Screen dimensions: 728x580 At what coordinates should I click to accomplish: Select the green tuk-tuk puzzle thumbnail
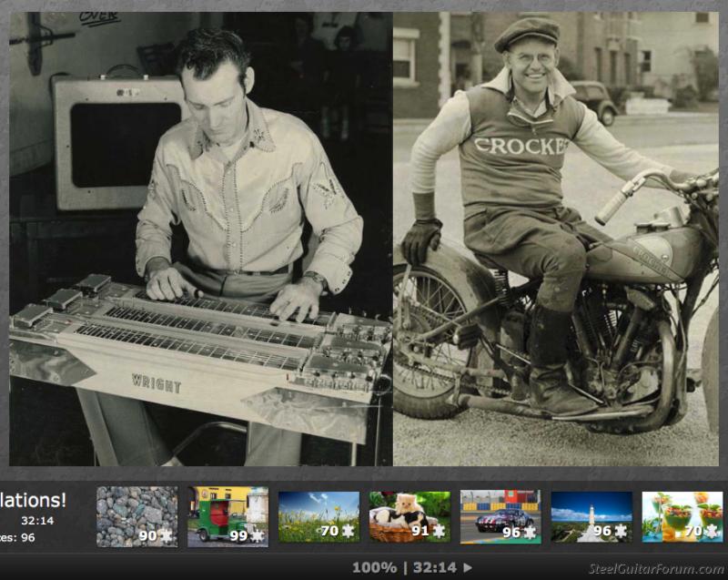coord(227,515)
